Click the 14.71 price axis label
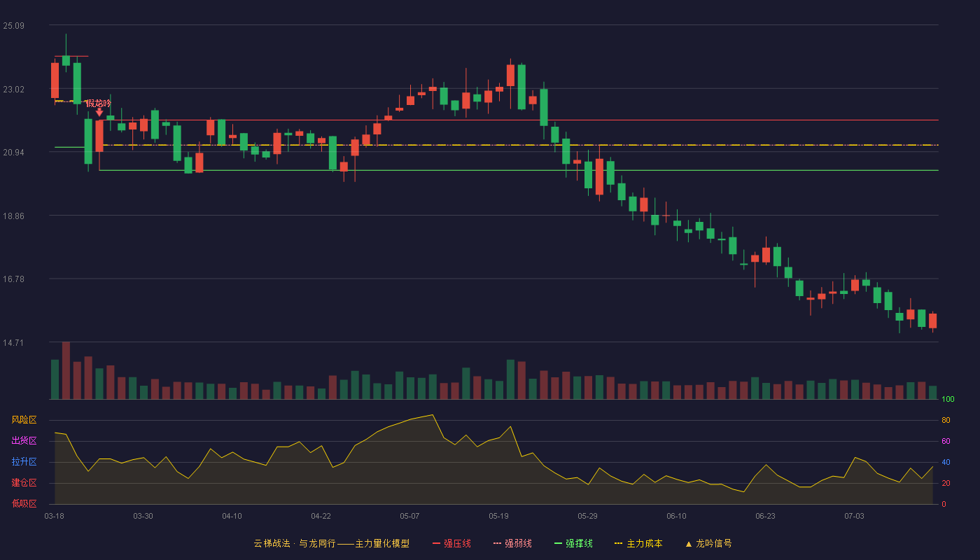 [13, 343]
